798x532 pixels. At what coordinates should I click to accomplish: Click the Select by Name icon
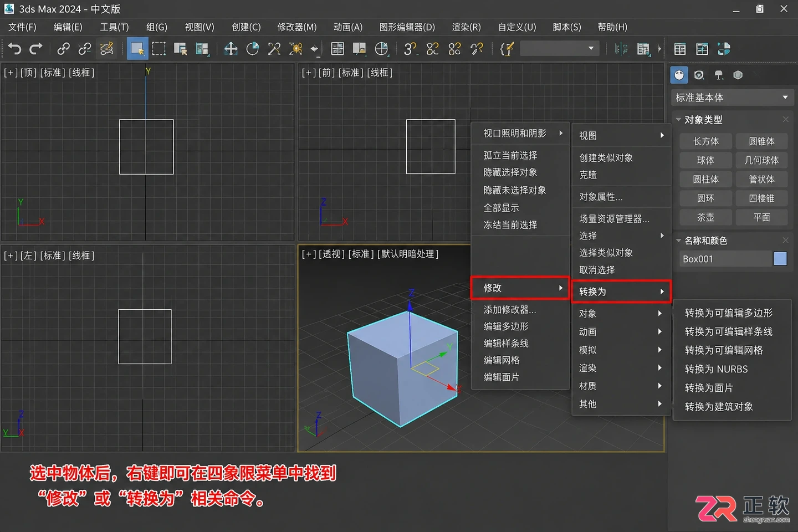point(180,49)
